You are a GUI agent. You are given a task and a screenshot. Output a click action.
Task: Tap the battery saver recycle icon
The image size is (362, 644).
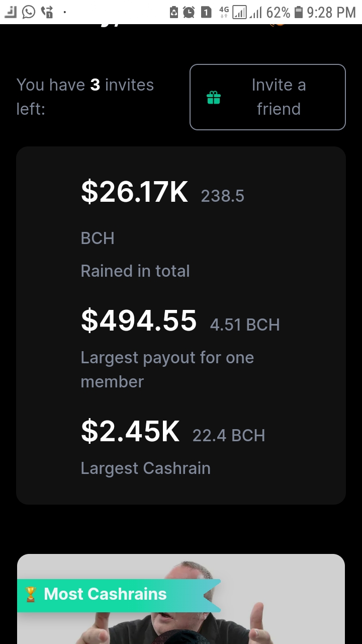point(174,12)
